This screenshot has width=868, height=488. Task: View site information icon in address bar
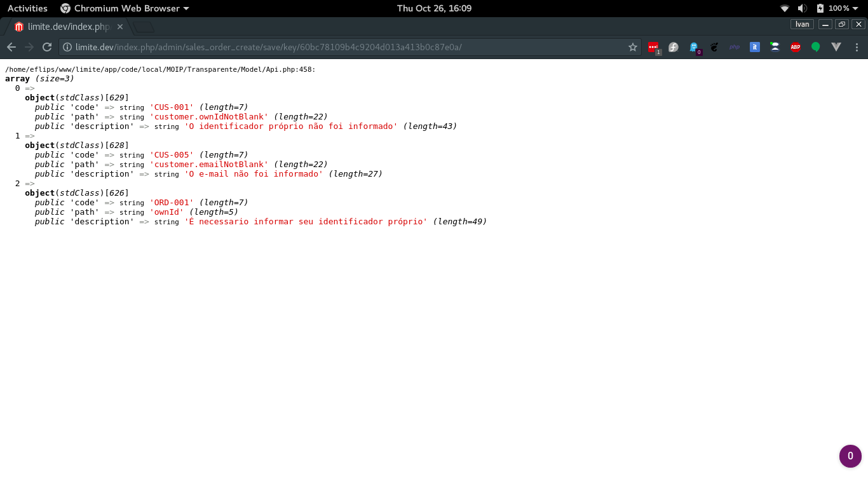point(67,47)
